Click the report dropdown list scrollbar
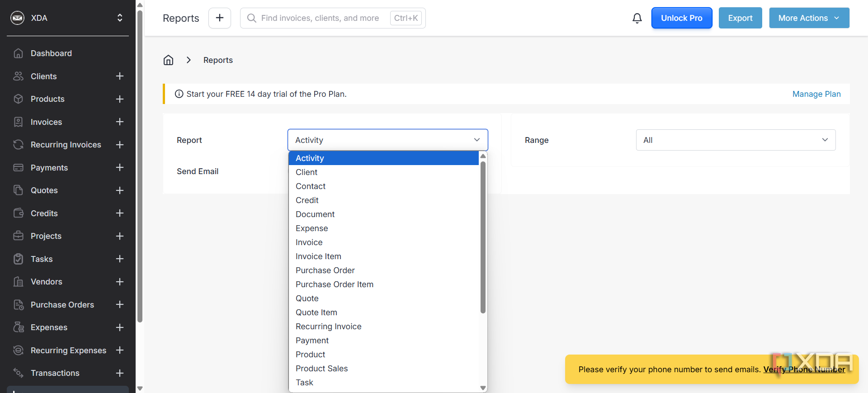The height and width of the screenshot is (393, 868). tap(483, 238)
